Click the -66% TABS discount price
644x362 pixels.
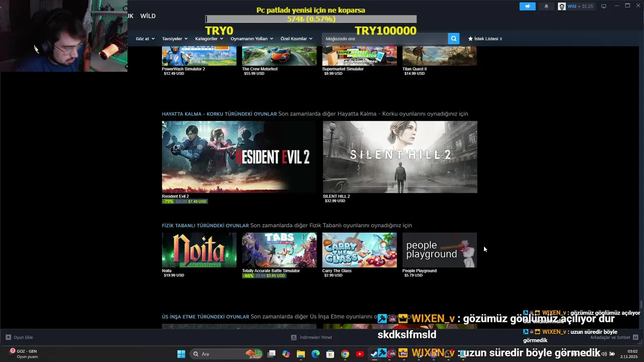pyautogui.click(x=264, y=276)
